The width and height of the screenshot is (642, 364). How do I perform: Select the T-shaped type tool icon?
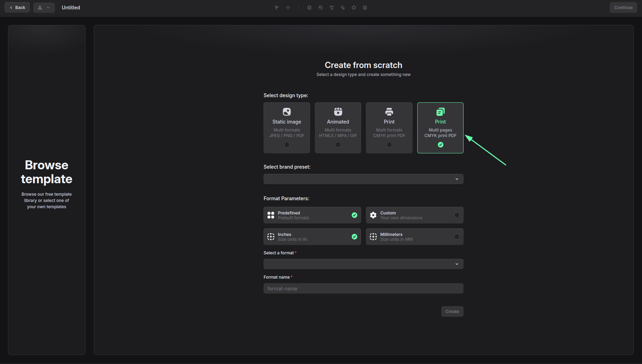pos(332,8)
